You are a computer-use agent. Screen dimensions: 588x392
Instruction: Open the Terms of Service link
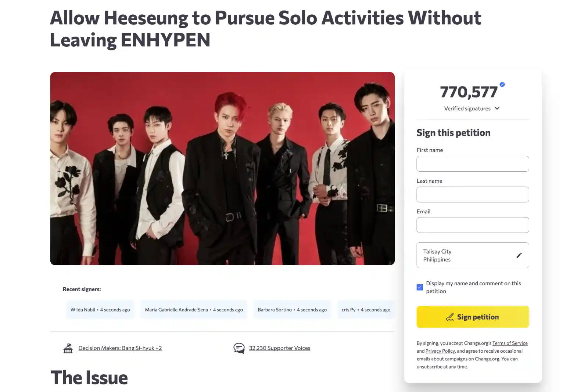[x=510, y=343]
